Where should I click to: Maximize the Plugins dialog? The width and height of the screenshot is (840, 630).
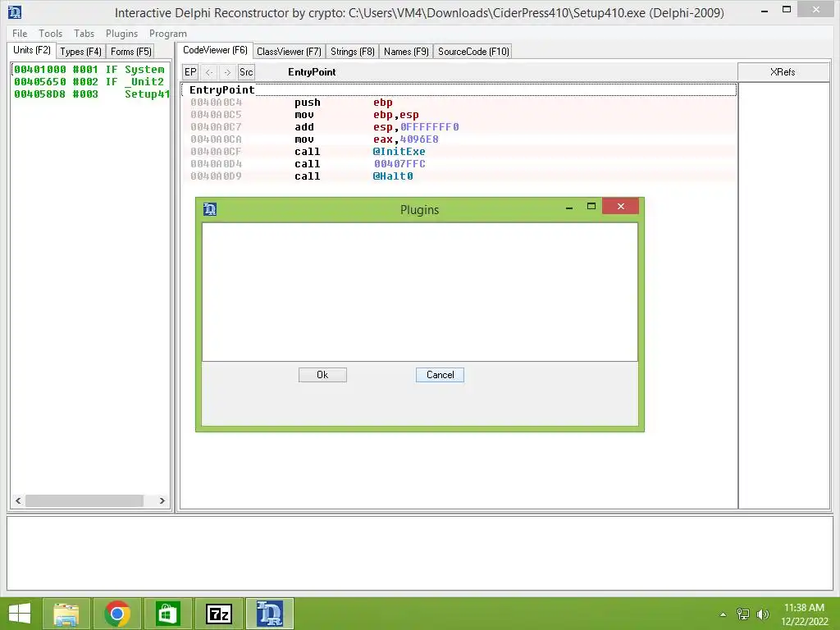point(591,206)
